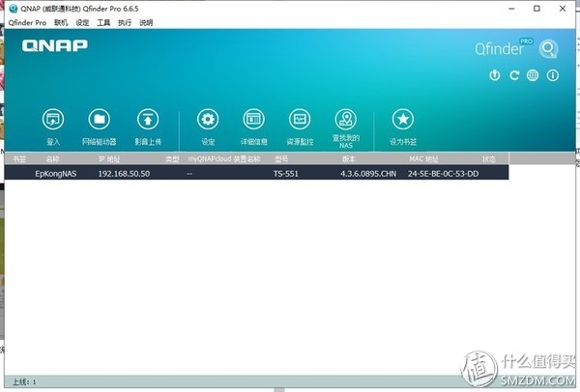Open the 设定 menu in menu bar
This screenshot has height=392, width=580.
click(82, 23)
